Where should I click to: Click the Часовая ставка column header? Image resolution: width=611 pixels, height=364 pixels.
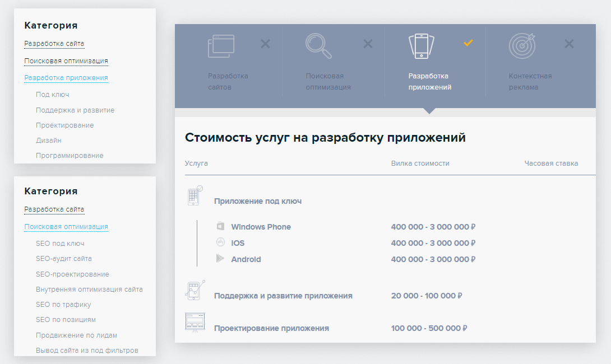click(x=551, y=164)
